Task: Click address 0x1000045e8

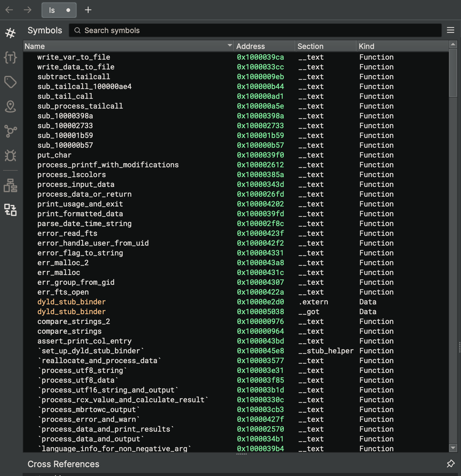Action: [x=260, y=351]
